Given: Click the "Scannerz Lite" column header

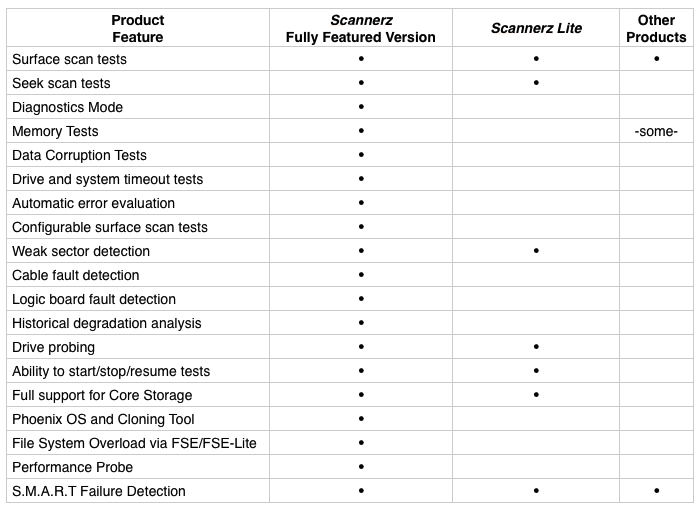Looking at the screenshot, I should click(x=536, y=28).
